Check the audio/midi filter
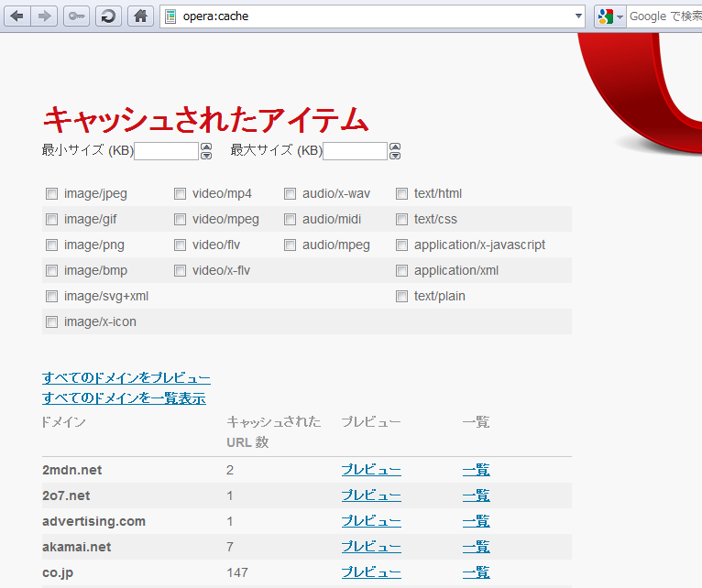Viewport: 702px width, 588px height. tap(291, 219)
